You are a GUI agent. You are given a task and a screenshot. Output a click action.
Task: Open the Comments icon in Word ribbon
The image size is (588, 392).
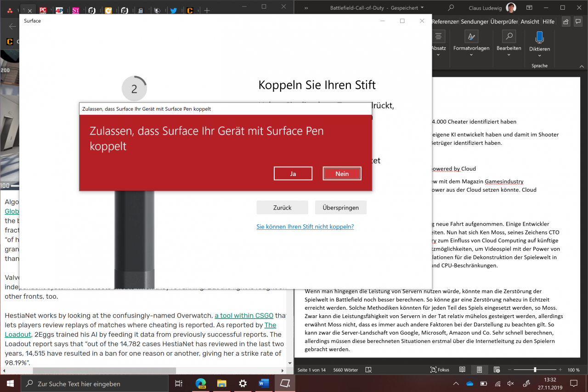(579, 22)
